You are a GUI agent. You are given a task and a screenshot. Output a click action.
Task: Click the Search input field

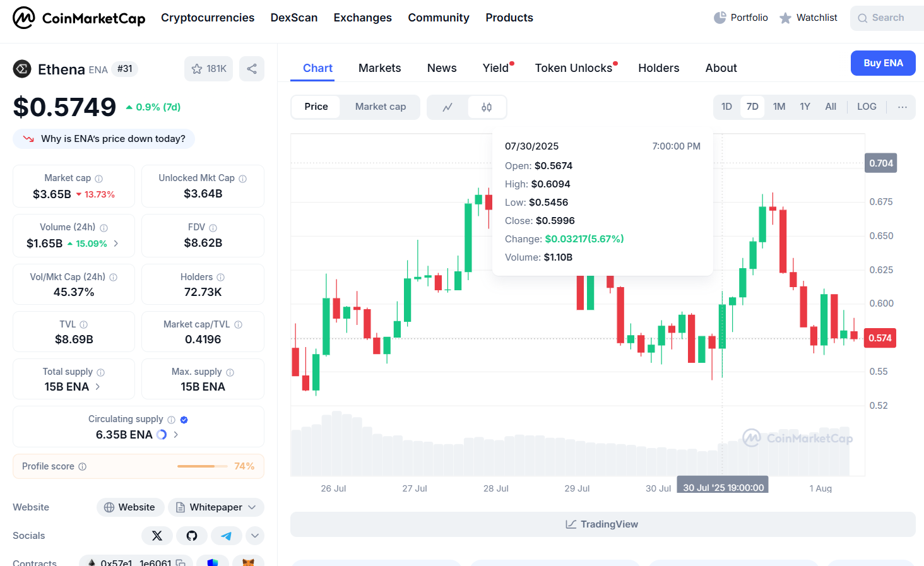[887, 18]
